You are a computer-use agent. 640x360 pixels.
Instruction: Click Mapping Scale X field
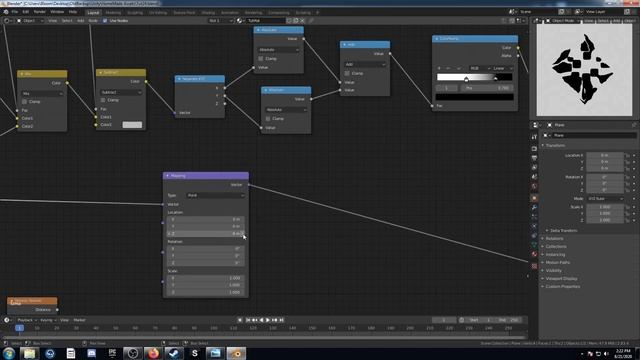coord(206,278)
